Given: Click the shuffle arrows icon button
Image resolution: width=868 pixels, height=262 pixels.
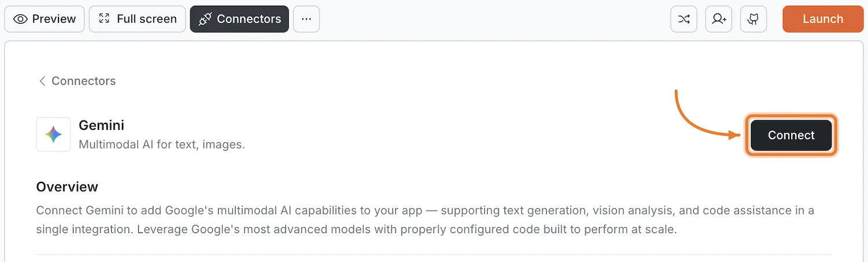Looking at the screenshot, I should [x=684, y=19].
